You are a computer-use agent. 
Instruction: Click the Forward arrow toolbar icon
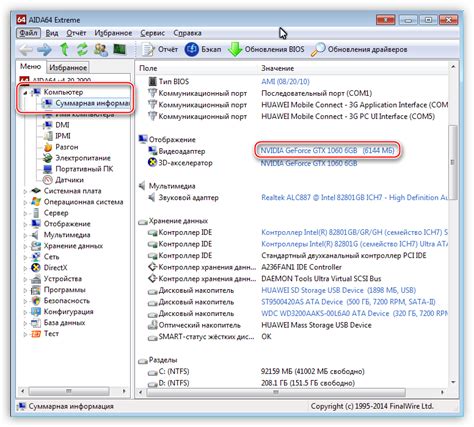click(44, 50)
